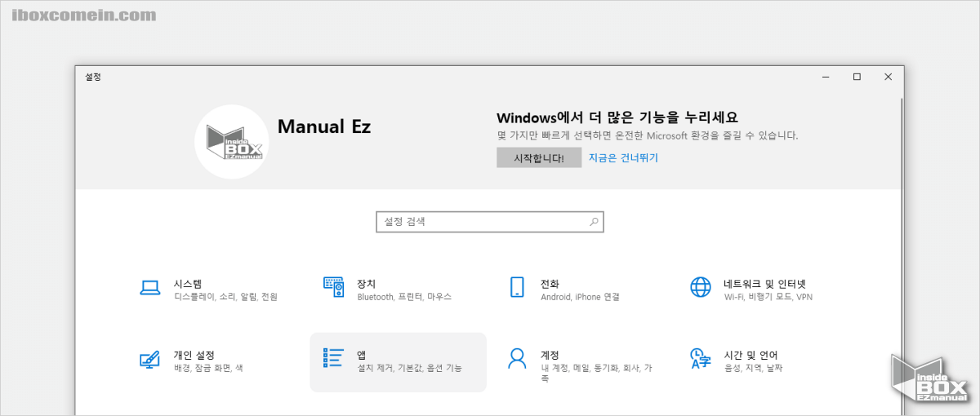The height and width of the screenshot is (416, 980).
Task: Click the 내 계정, 메일, 동기화 description
Action: point(596,374)
